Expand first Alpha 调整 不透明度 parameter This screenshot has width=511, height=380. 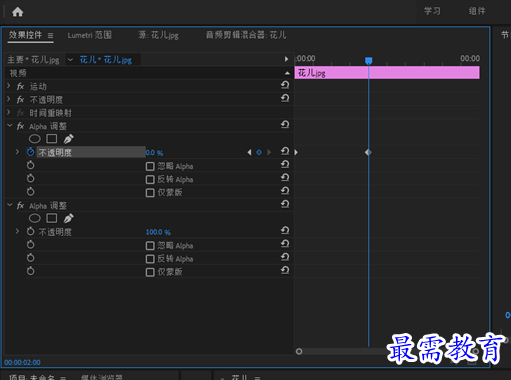(x=17, y=152)
